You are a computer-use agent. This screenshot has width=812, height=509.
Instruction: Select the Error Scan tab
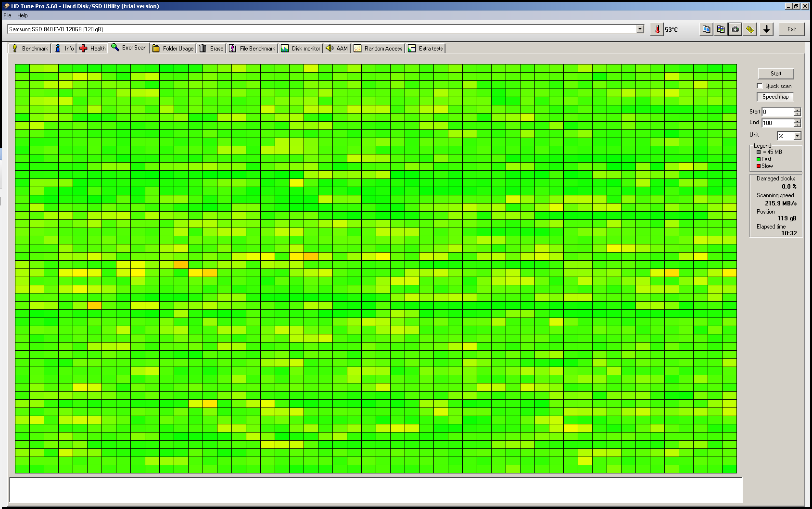pyautogui.click(x=129, y=48)
